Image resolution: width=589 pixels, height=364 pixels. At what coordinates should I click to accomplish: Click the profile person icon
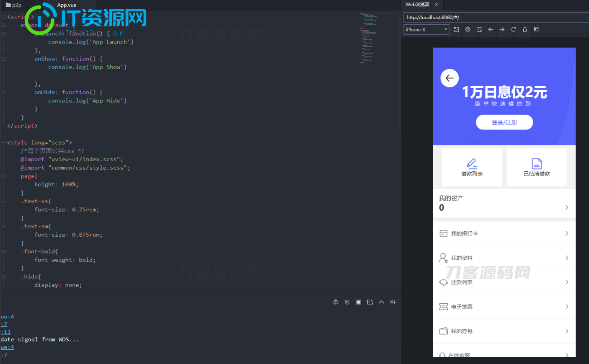tap(443, 258)
